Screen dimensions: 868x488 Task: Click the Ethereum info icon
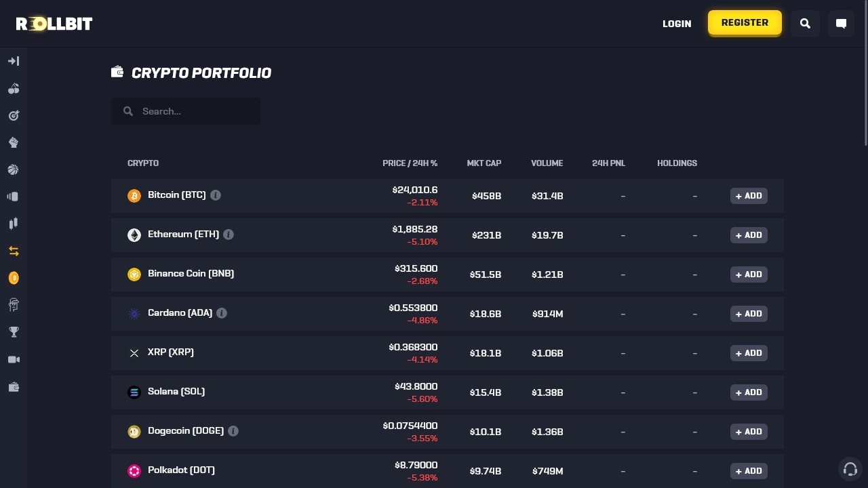(x=229, y=235)
